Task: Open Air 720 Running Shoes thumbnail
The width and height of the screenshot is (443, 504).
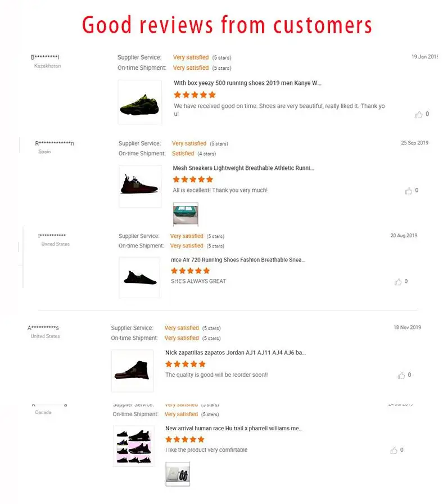Action: (139, 277)
